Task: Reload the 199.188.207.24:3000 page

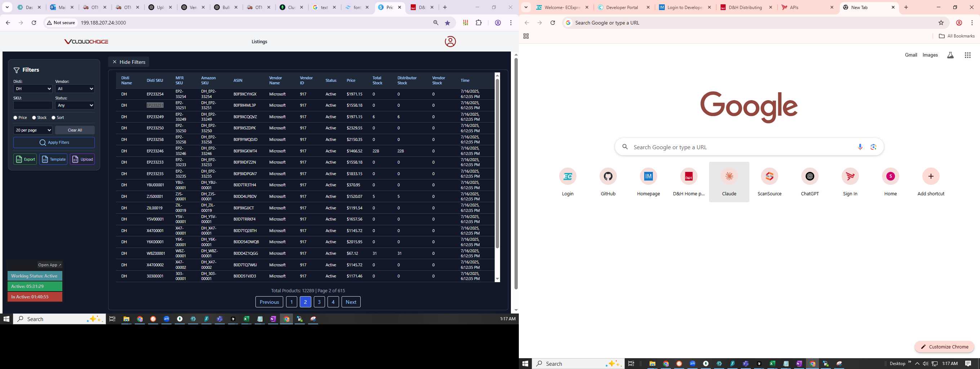Action: (x=34, y=23)
